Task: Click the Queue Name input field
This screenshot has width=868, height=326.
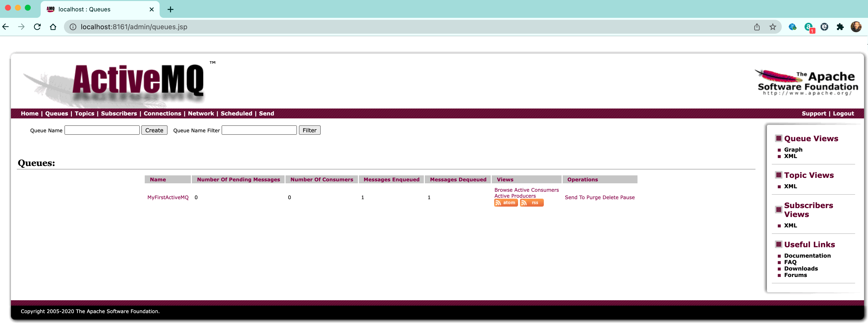Action: click(102, 130)
